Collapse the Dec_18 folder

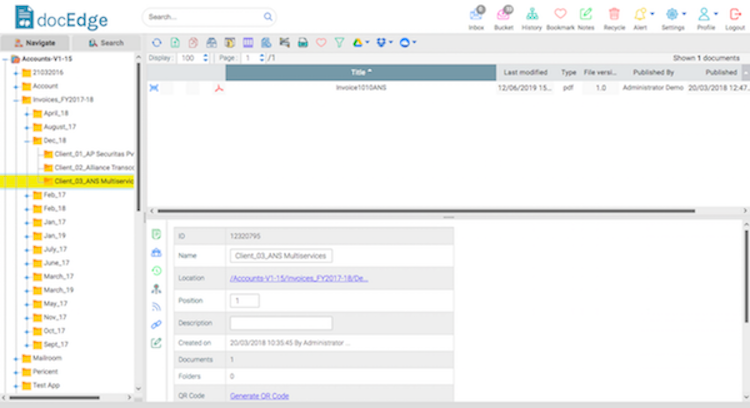pyautogui.click(x=27, y=141)
